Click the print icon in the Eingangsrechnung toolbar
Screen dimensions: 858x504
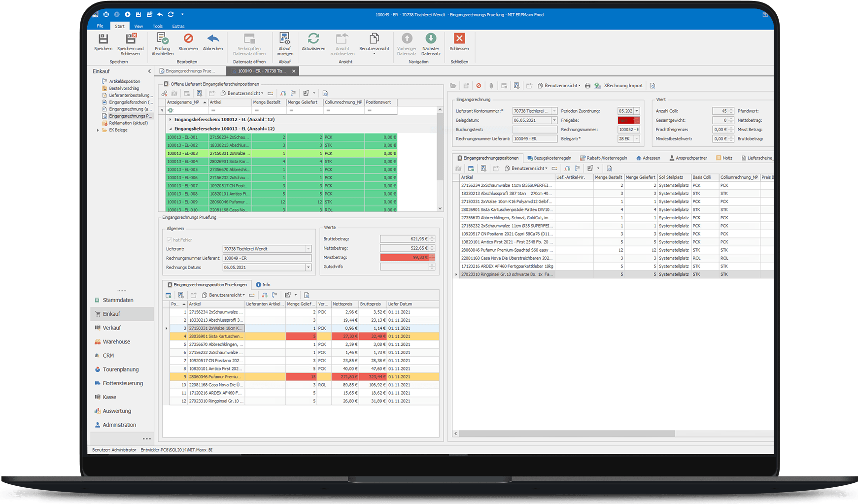[x=586, y=85]
